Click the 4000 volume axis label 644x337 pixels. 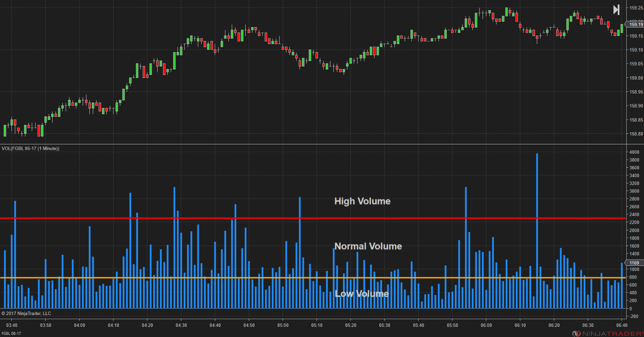(634, 152)
